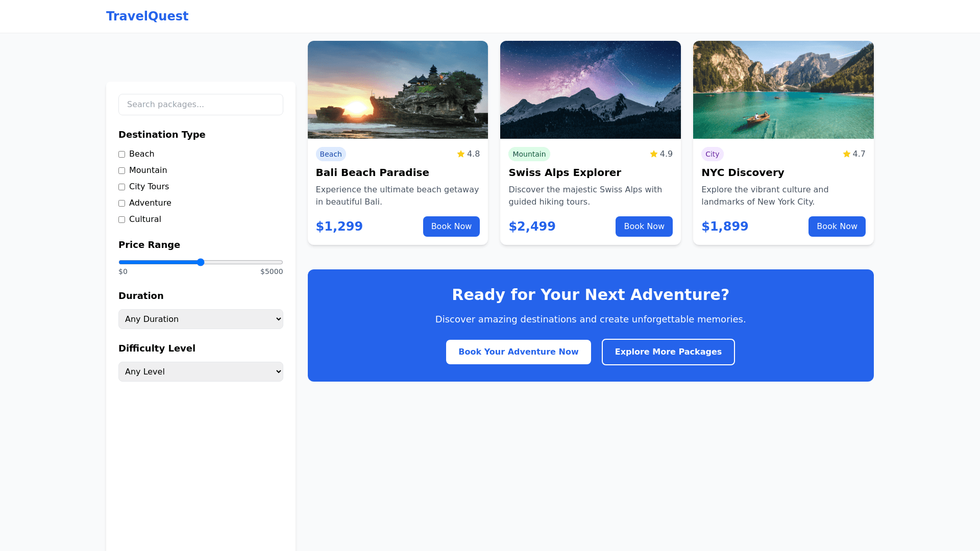Viewport: 980px width, 551px height.
Task: Click Explore More Packages button
Action: (x=668, y=352)
